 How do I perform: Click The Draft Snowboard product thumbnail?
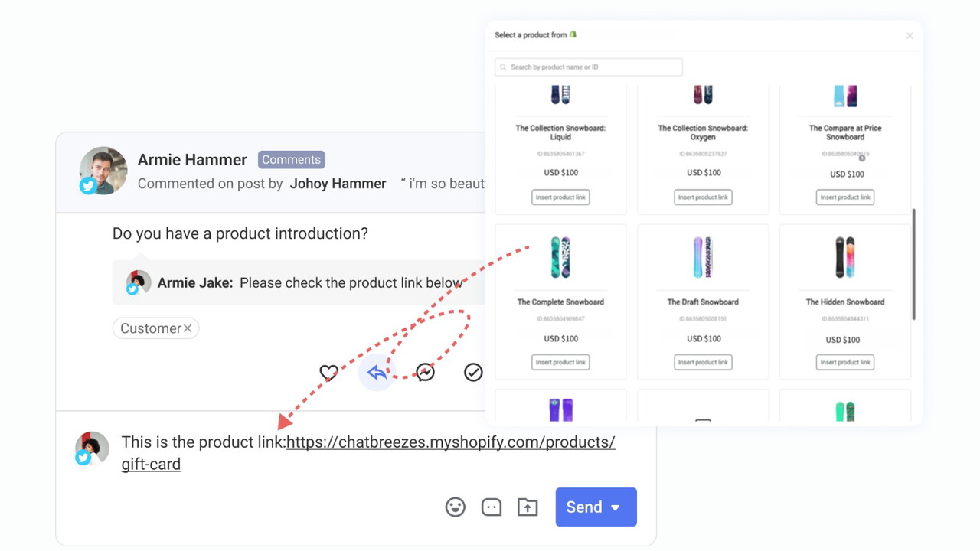click(703, 257)
